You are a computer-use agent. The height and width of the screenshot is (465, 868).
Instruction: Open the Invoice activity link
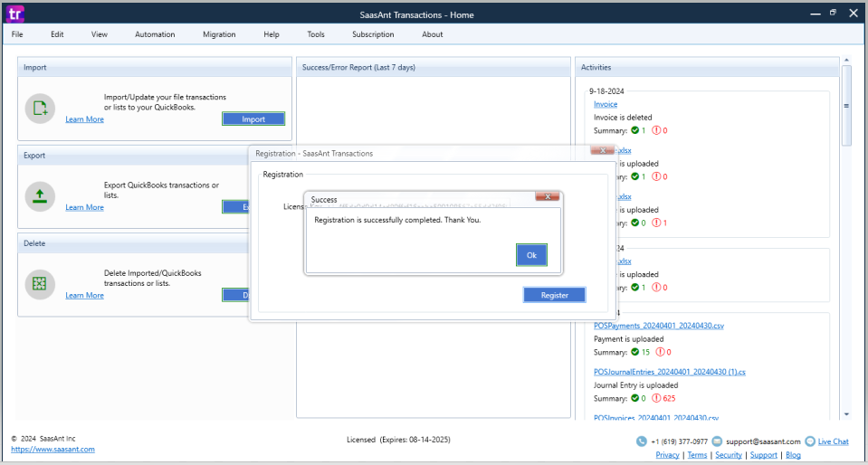click(x=606, y=104)
